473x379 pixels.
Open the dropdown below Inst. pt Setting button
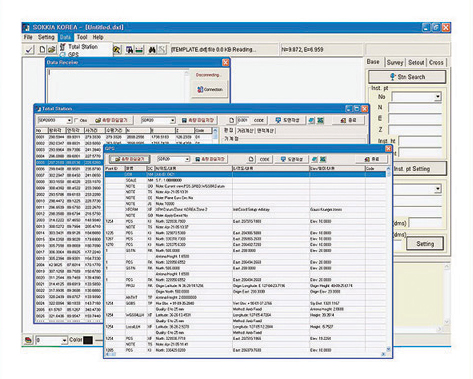(x=438, y=189)
